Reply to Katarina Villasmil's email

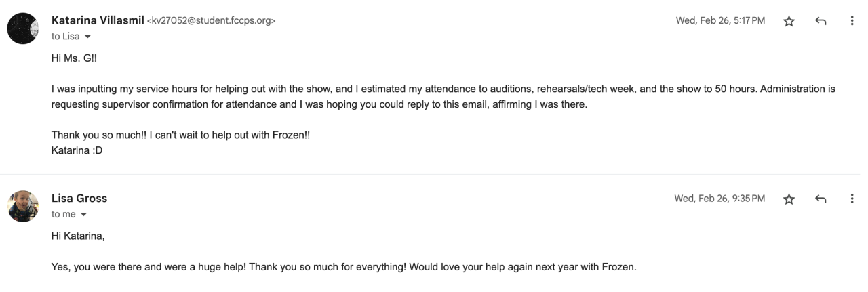821,21
